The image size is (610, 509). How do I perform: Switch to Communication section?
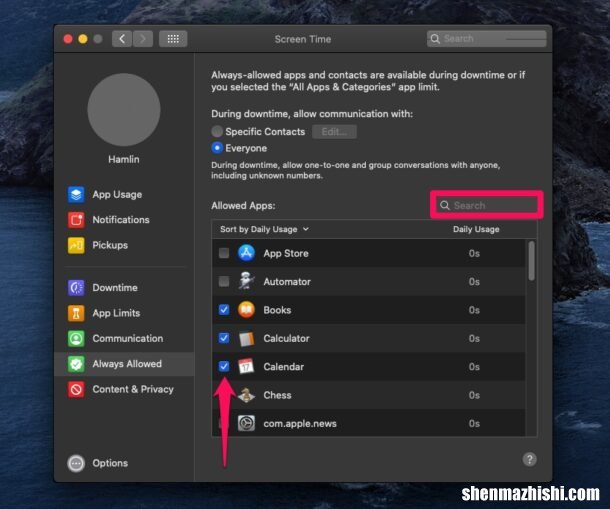(x=128, y=339)
